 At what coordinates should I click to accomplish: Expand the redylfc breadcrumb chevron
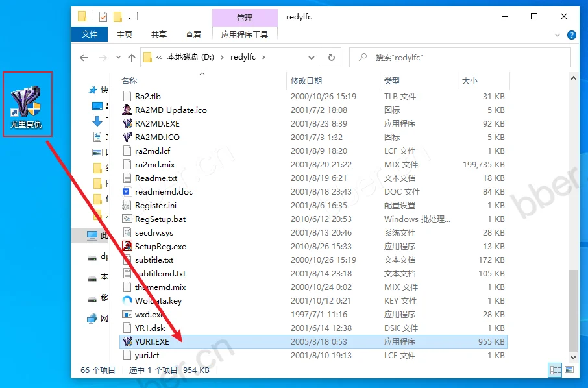(x=264, y=57)
